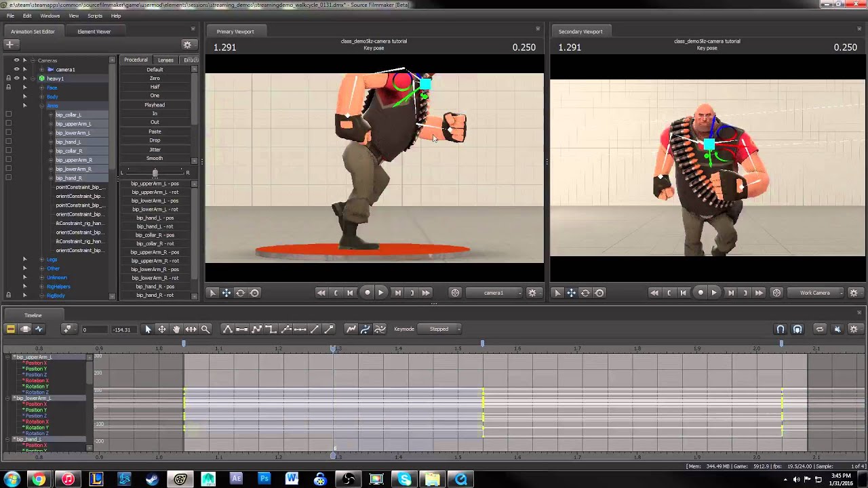Open Skype from the taskbar

pos(405,479)
